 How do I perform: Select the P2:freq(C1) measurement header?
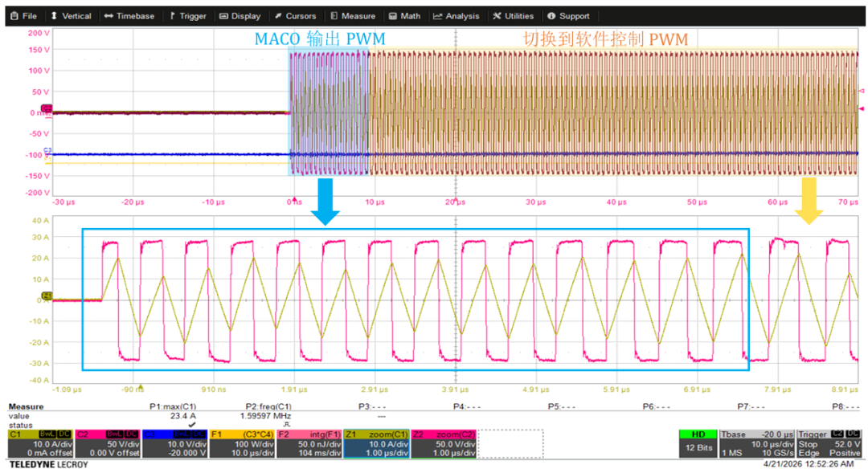(x=268, y=406)
